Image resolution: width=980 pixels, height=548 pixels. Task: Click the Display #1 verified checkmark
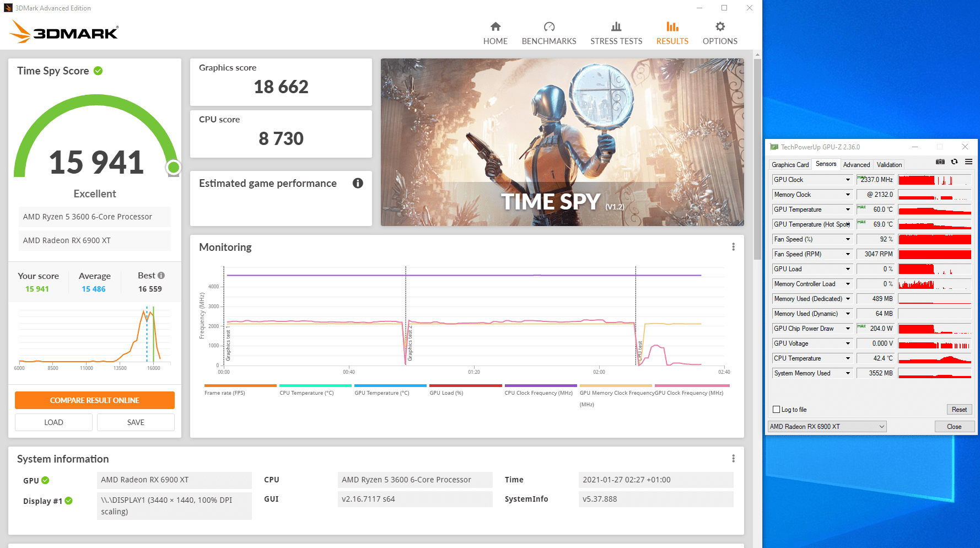(68, 501)
